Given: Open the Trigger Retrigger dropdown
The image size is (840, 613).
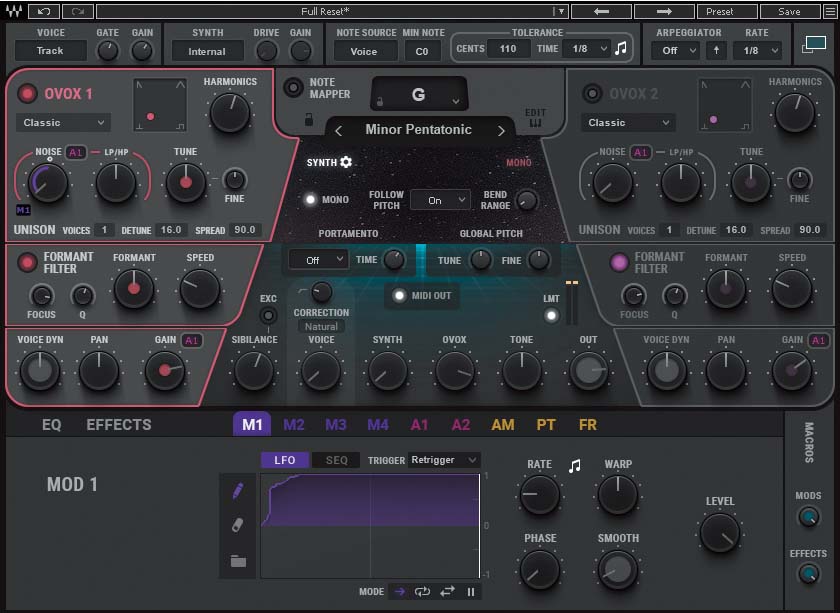Looking at the screenshot, I should click(x=444, y=460).
